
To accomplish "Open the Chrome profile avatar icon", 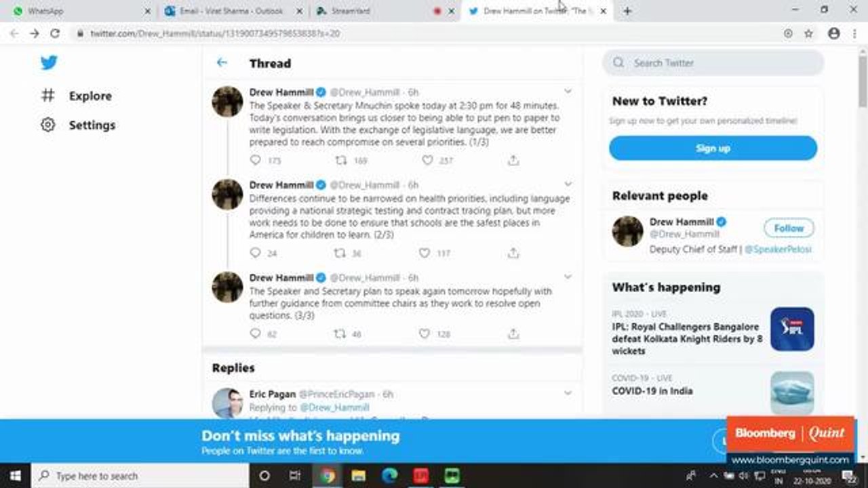I will coord(834,33).
